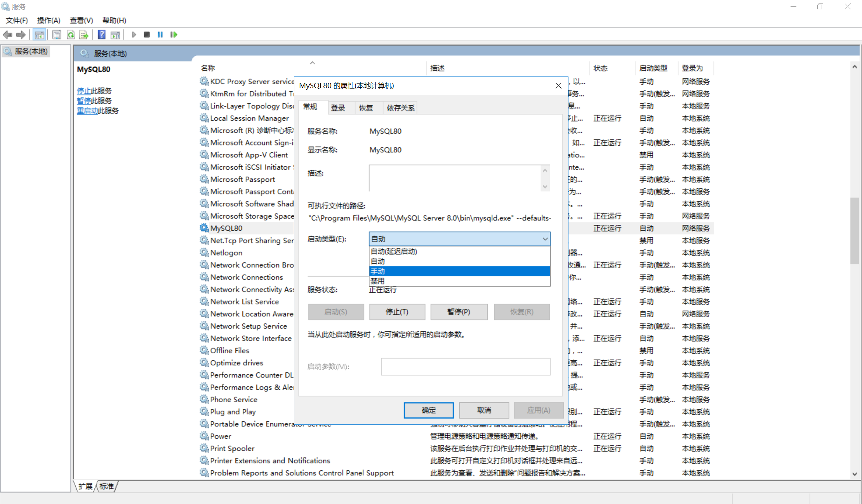Choose 手动 startup type option
862x504 pixels.
point(459,271)
